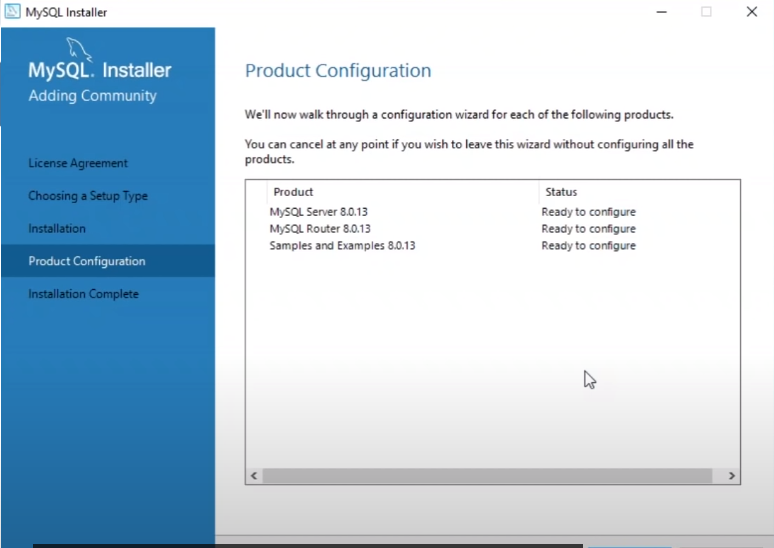Click the MySQL dolphin logo
The width and height of the screenshot is (774, 548).
pos(79,50)
